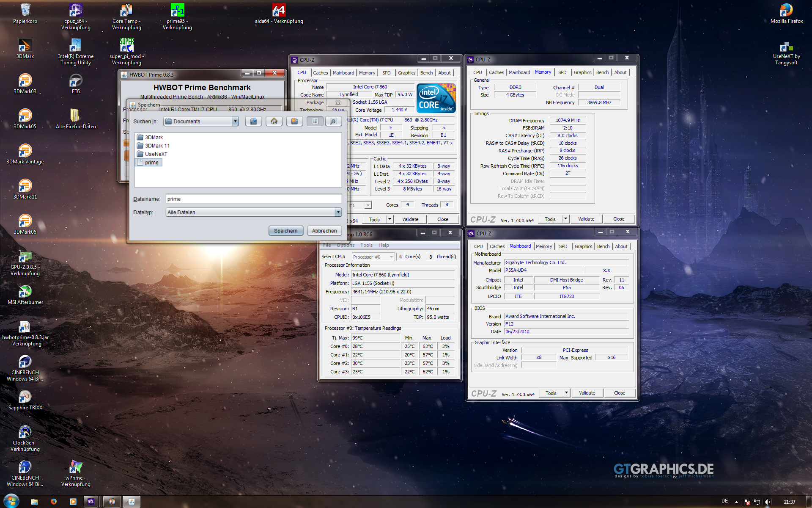Open 3DMark desktop icon
This screenshot has width=812, height=508.
(x=25, y=49)
